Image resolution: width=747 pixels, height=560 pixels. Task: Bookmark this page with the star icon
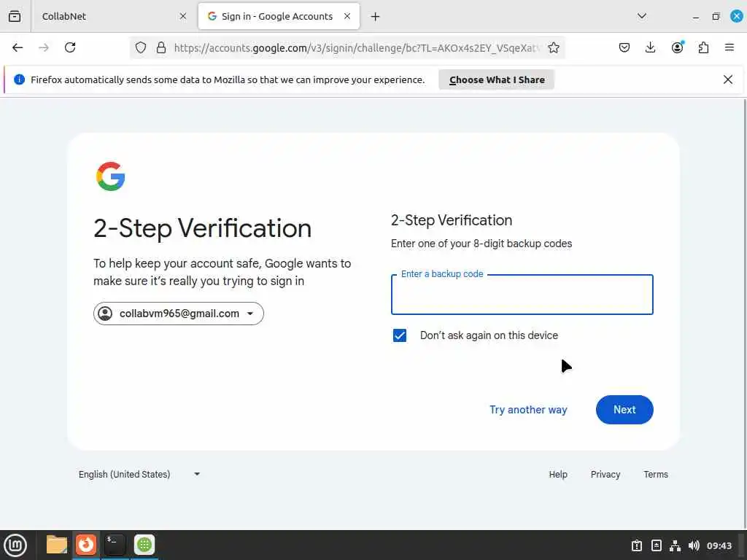pos(553,47)
